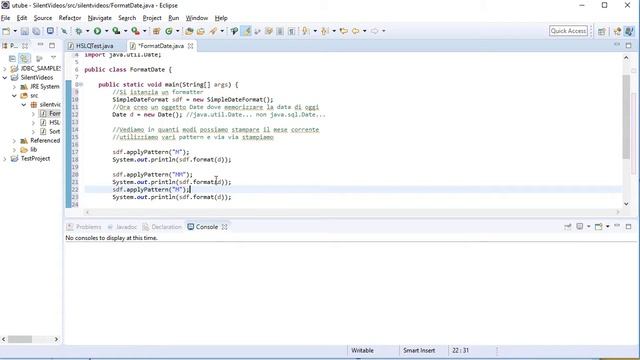Click the Open Perspective icon
The image size is (640, 360).
pyautogui.click(x=602, y=31)
